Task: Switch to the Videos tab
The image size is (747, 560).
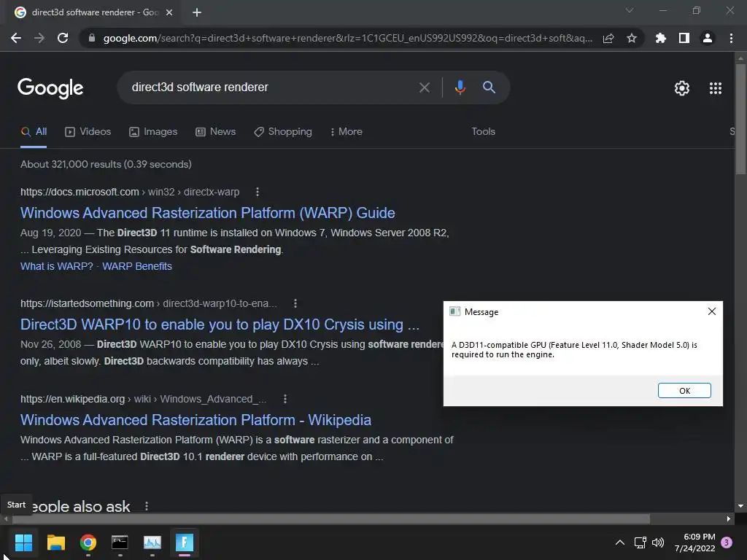Action: [88, 132]
